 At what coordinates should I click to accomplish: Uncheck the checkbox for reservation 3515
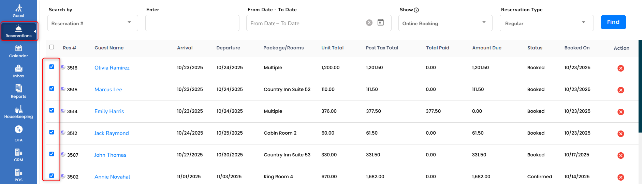tap(52, 89)
